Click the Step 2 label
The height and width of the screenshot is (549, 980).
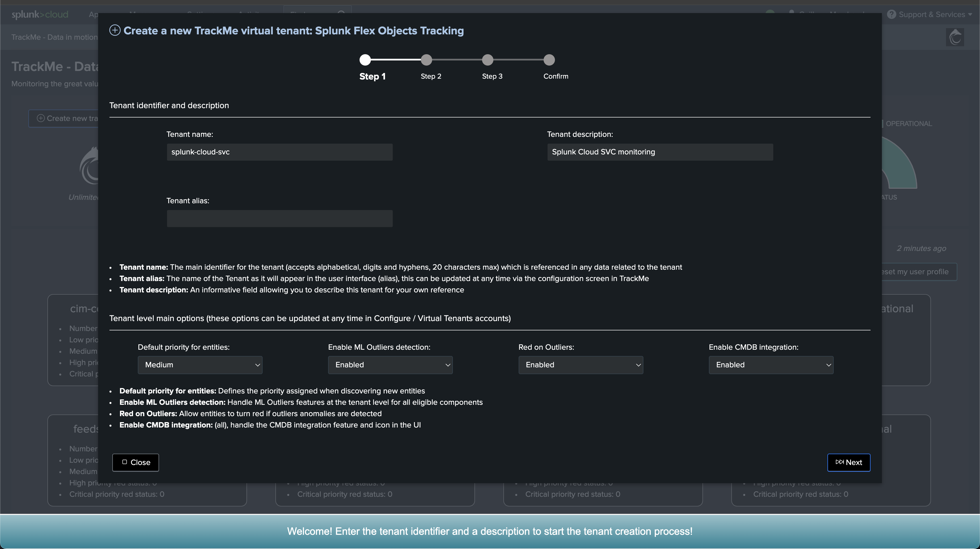[431, 76]
